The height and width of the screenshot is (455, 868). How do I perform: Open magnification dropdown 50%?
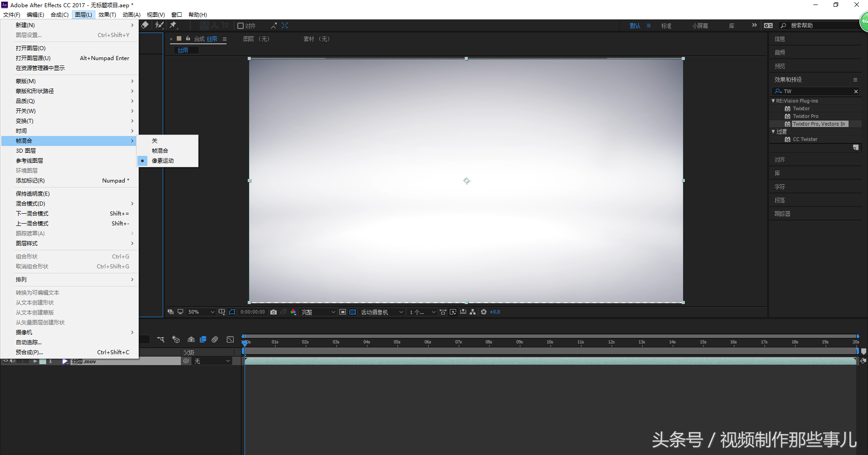(x=201, y=312)
